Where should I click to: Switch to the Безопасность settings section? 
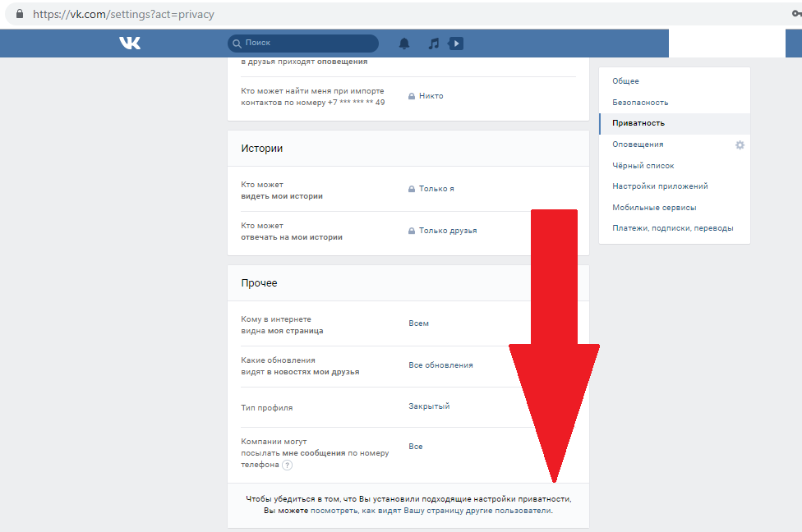point(640,103)
